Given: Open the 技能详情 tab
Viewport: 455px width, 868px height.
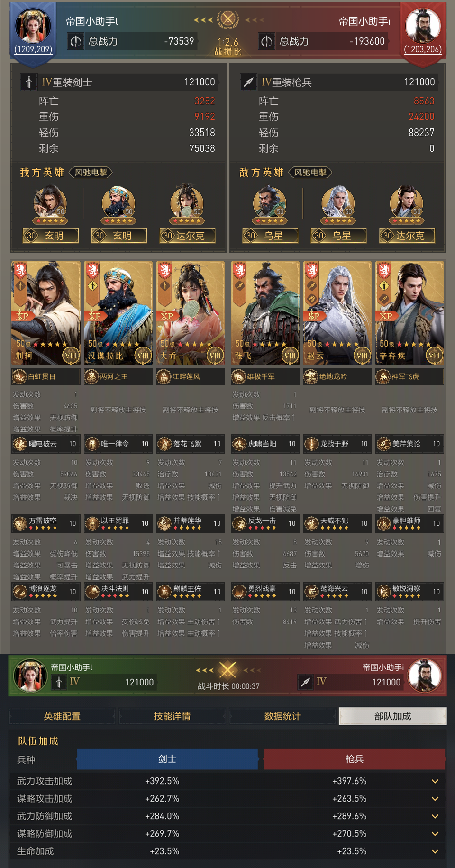Looking at the screenshot, I should (172, 716).
